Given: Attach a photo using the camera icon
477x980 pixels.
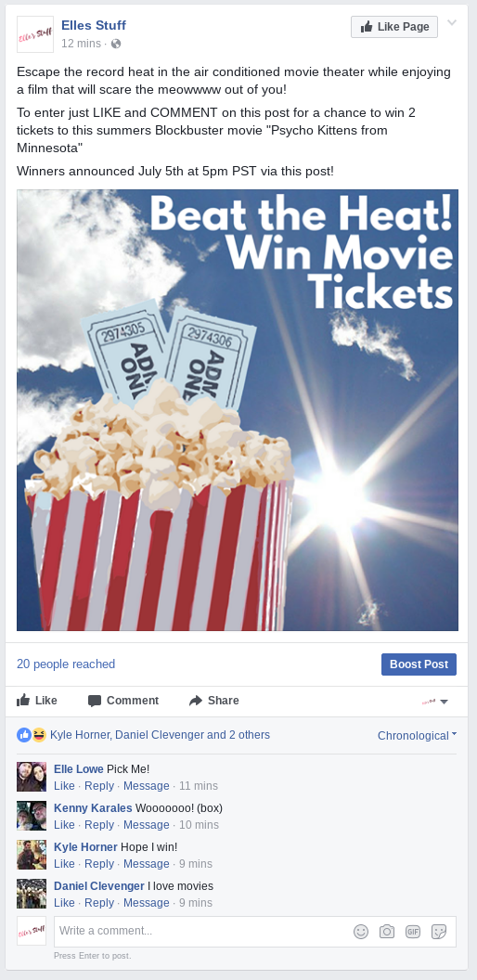Looking at the screenshot, I should pyautogui.click(x=387, y=931).
